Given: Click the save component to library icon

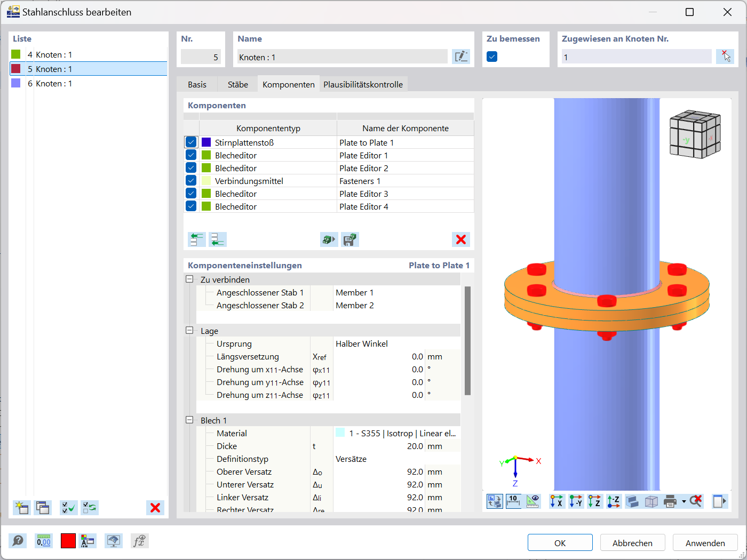Looking at the screenshot, I should (x=350, y=239).
